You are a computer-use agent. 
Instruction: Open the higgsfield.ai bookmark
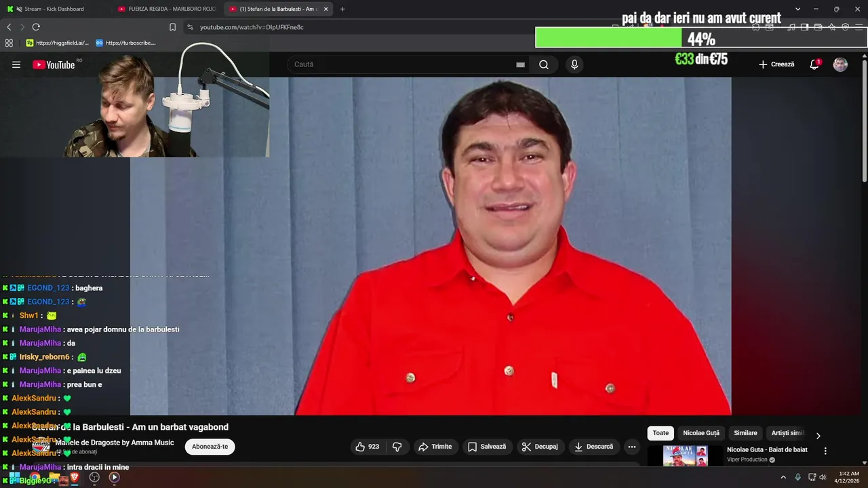[57, 43]
